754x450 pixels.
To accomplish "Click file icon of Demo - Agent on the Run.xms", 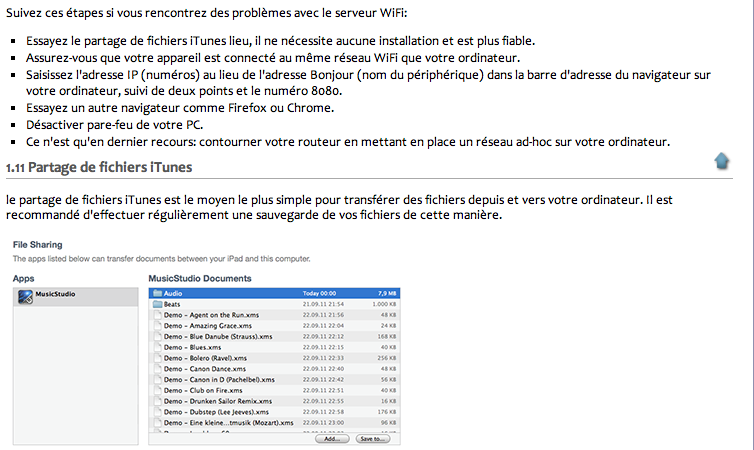I will point(157,315).
